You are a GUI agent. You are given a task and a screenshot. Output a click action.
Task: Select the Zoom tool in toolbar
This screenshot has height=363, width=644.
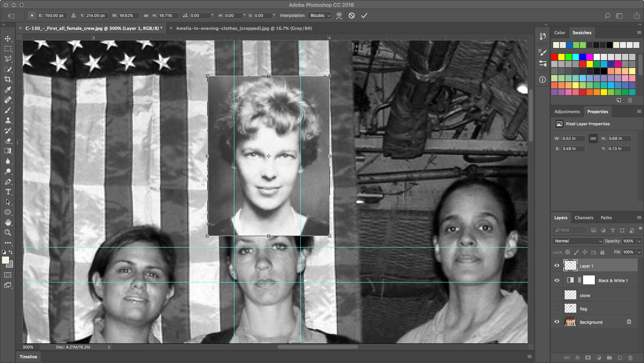[x=8, y=233]
